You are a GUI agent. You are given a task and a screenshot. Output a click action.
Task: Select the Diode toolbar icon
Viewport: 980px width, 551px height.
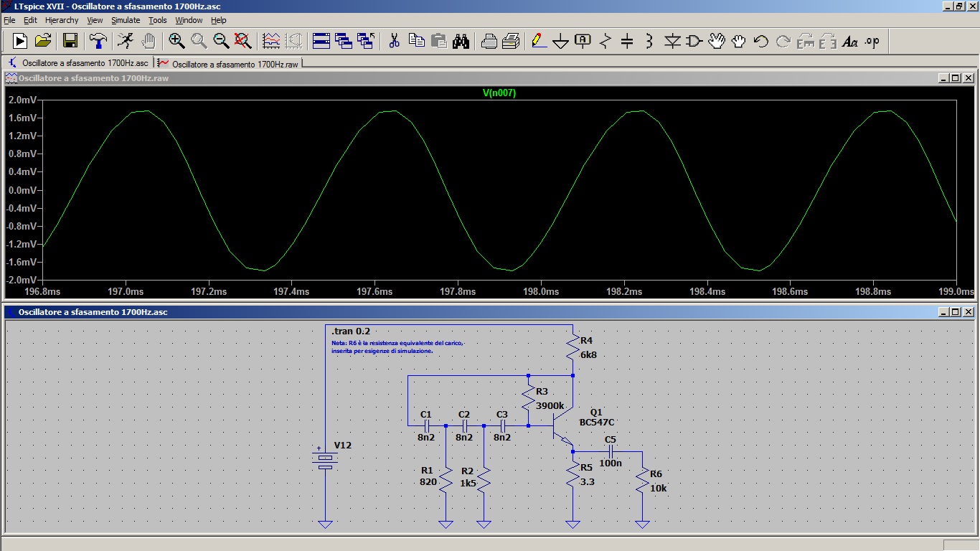672,41
